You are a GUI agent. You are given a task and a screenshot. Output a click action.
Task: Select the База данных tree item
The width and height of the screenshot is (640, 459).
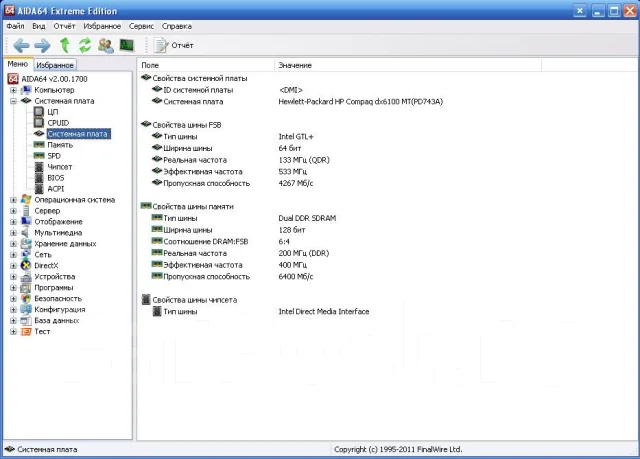(56, 320)
